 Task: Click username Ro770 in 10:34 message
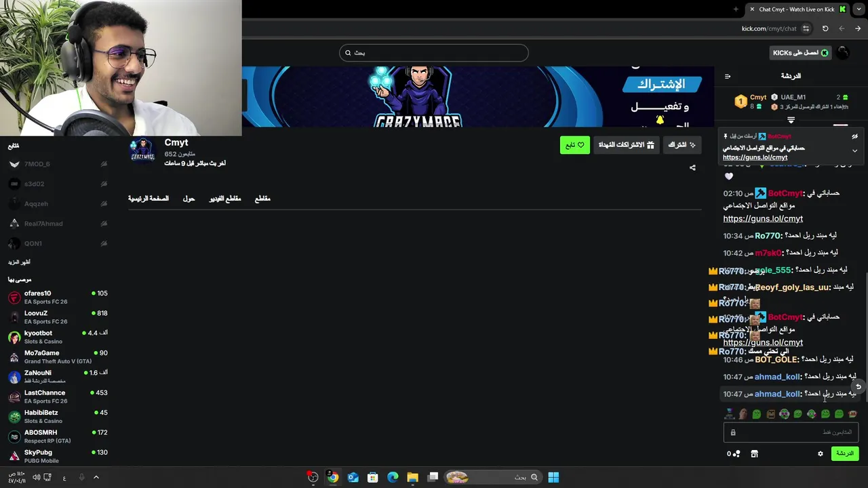[x=768, y=235]
